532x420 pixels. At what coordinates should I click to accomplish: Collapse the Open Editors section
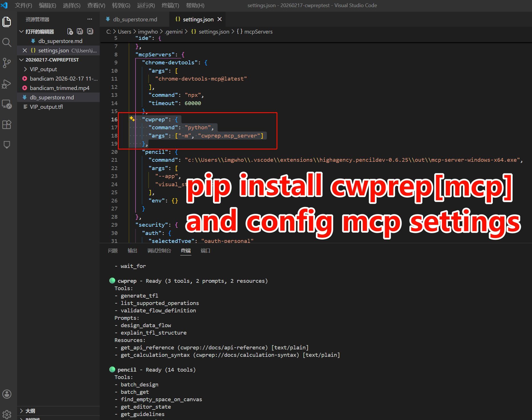[21, 31]
